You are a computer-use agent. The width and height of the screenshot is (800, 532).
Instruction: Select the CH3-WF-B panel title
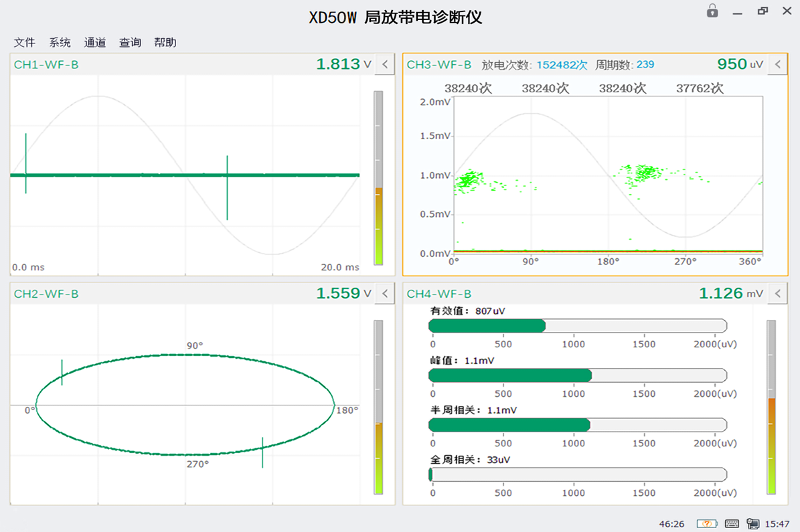[x=439, y=65]
